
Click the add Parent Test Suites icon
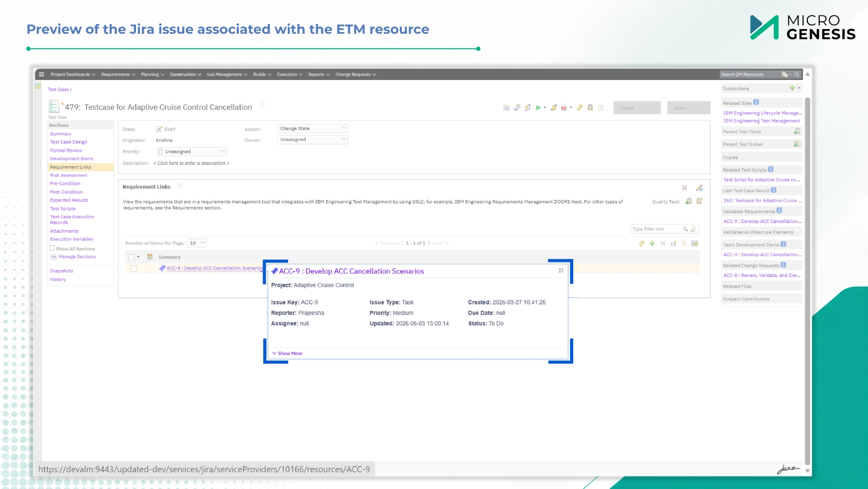797,144
